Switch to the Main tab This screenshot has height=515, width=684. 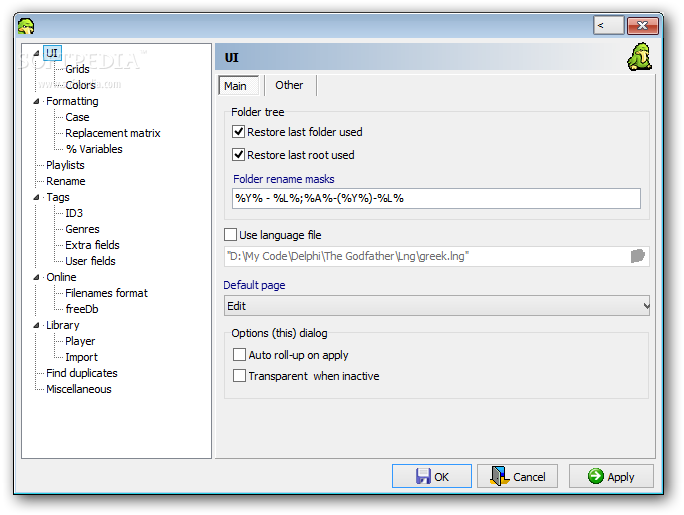point(238,85)
